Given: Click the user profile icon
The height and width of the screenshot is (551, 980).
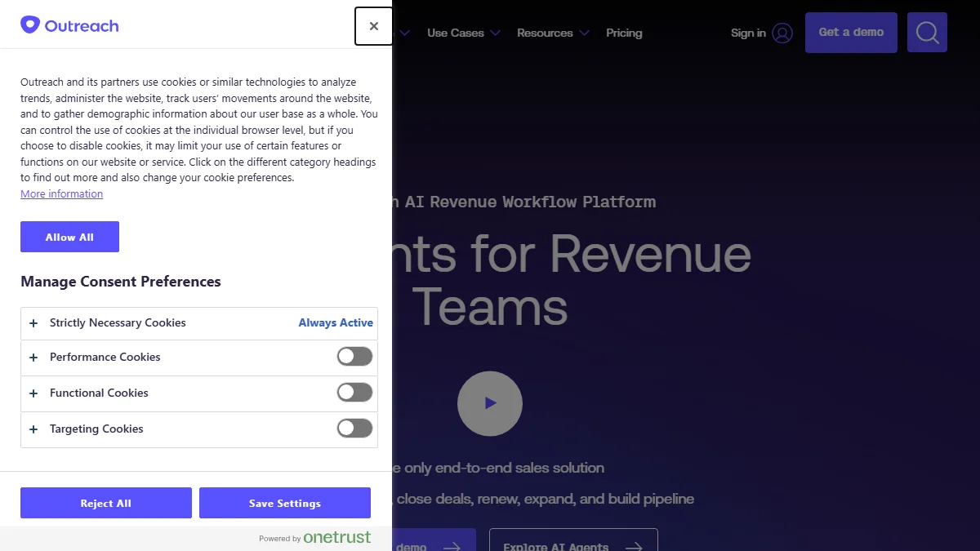Looking at the screenshot, I should [x=782, y=33].
